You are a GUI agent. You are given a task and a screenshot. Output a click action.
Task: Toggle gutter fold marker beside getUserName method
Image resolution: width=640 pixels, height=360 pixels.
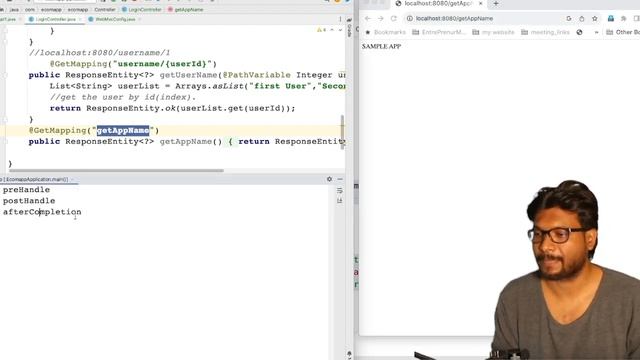pos(5,75)
